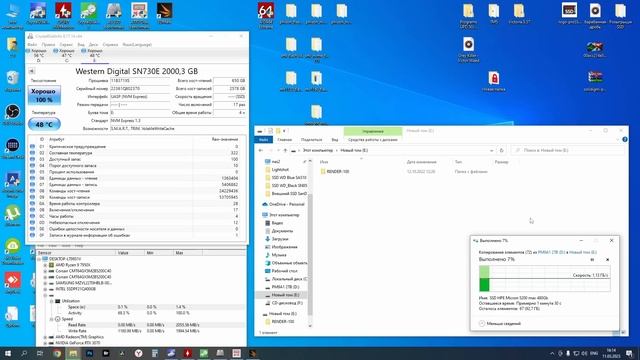Click the Explorer up-one-level arrow
This screenshot has width=640, height=360.
pos(285,150)
